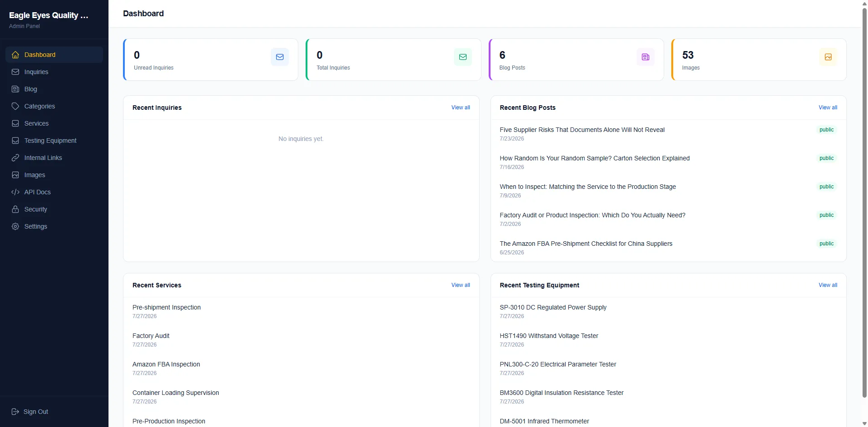The height and width of the screenshot is (427, 868).
Task: Click the Internal Links chain icon
Action: click(15, 158)
